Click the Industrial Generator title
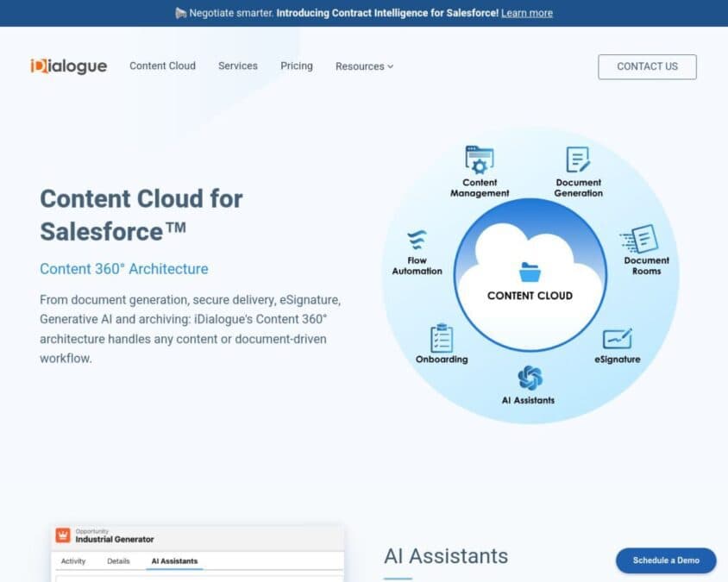The width and height of the screenshot is (728, 582). [115, 539]
